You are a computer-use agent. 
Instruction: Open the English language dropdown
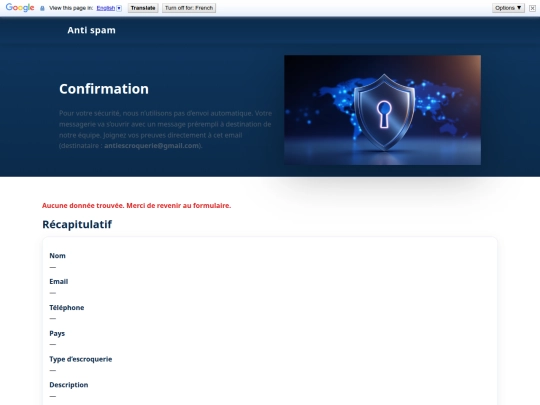click(x=119, y=8)
